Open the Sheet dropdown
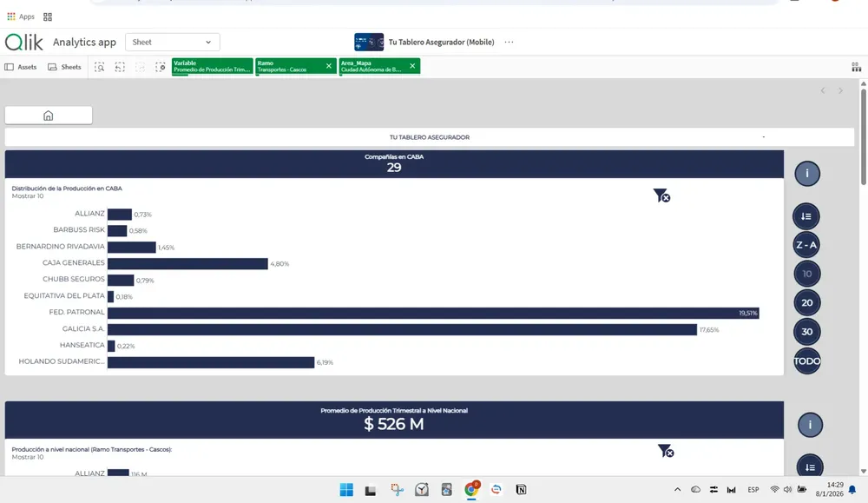 172,42
